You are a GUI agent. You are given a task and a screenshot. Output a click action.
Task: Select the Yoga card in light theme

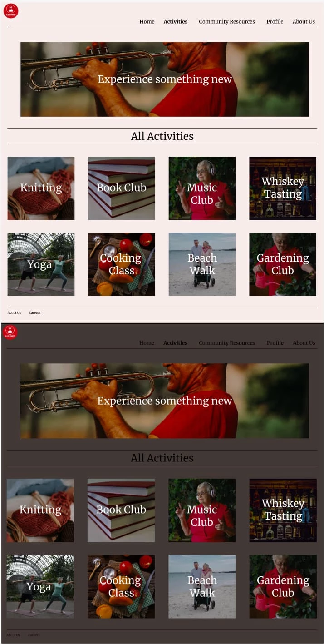pos(41,264)
